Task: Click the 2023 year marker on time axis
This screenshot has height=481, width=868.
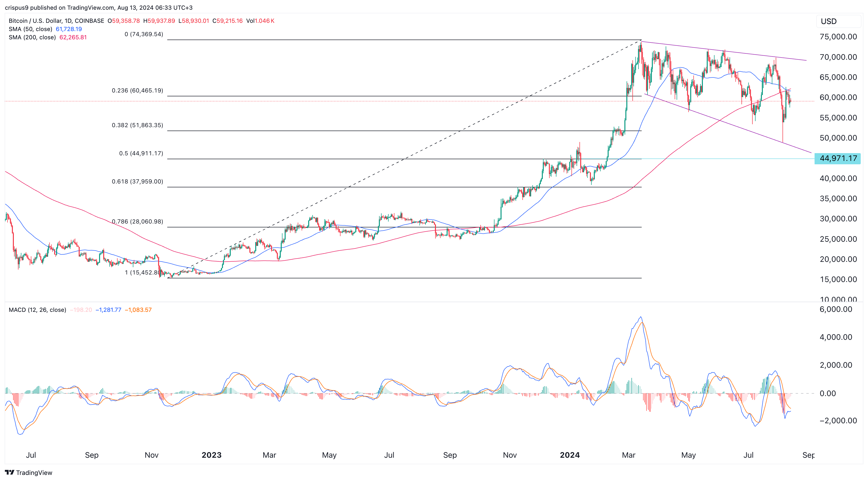Action: point(211,455)
